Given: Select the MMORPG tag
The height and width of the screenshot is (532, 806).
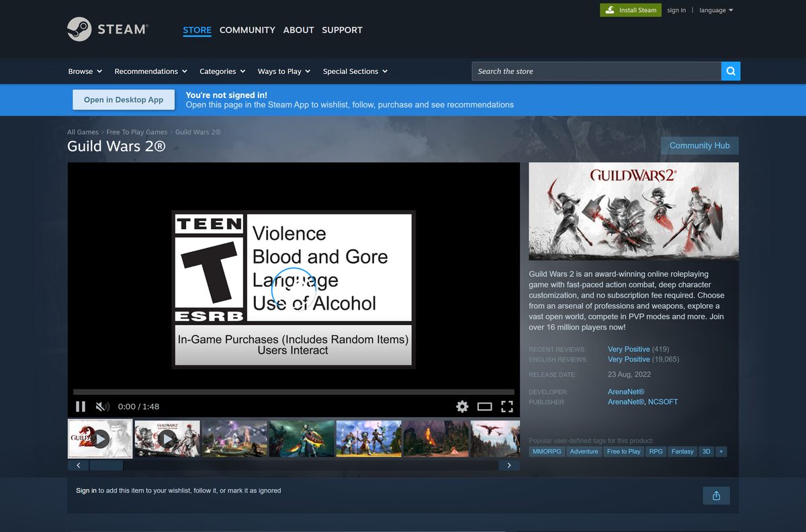Looking at the screenshot, I should (547, 451).
